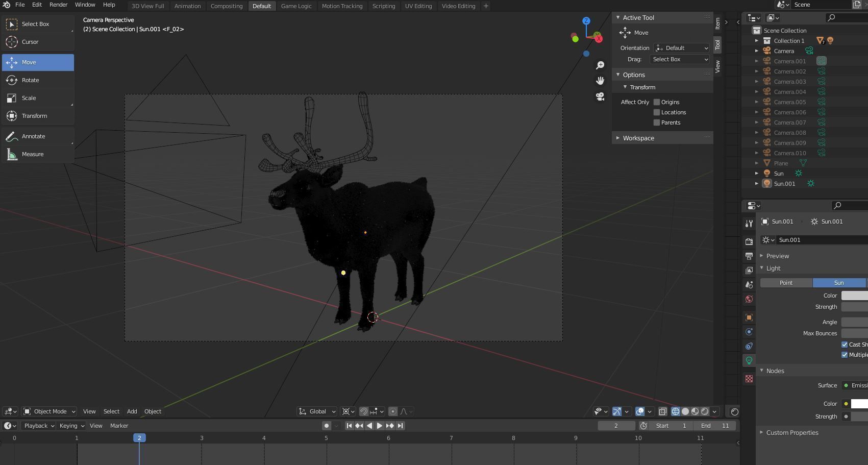Toggle the auto keying record button
This screenshot has width=868, height=465.
tap(326, 426)
